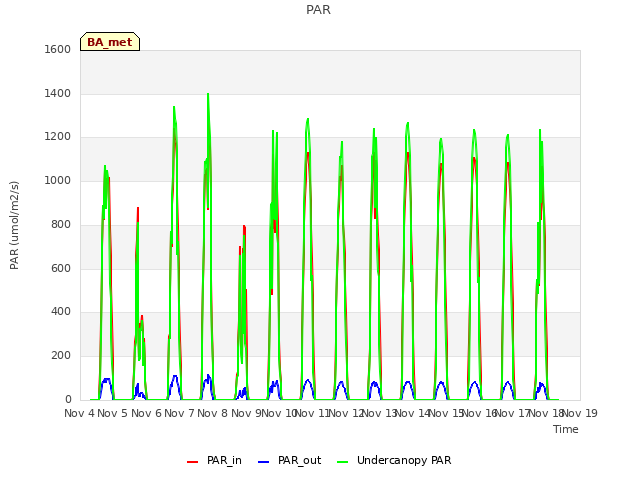640x480 pixels.
Task: Click the 1000 y-axis tick label
Action: point(58,180)
